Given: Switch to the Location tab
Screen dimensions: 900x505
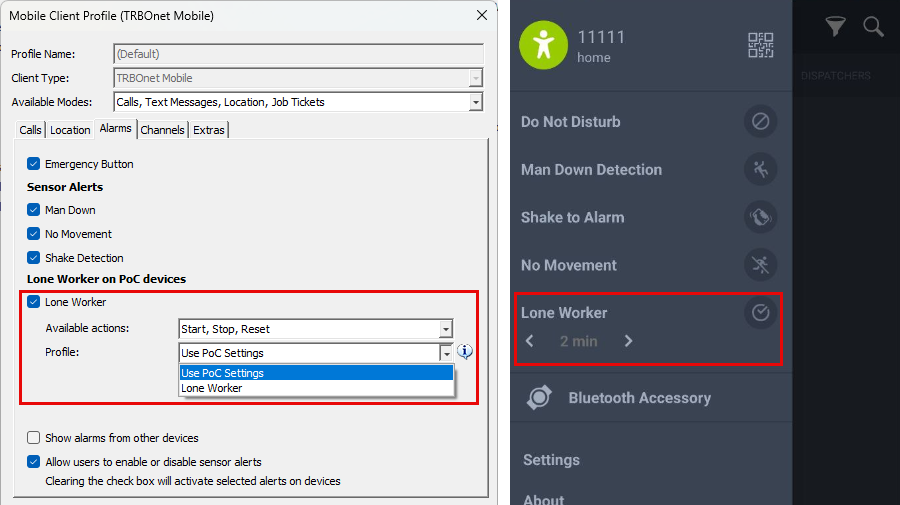Looking at the screenshot, I should [70, 130].
